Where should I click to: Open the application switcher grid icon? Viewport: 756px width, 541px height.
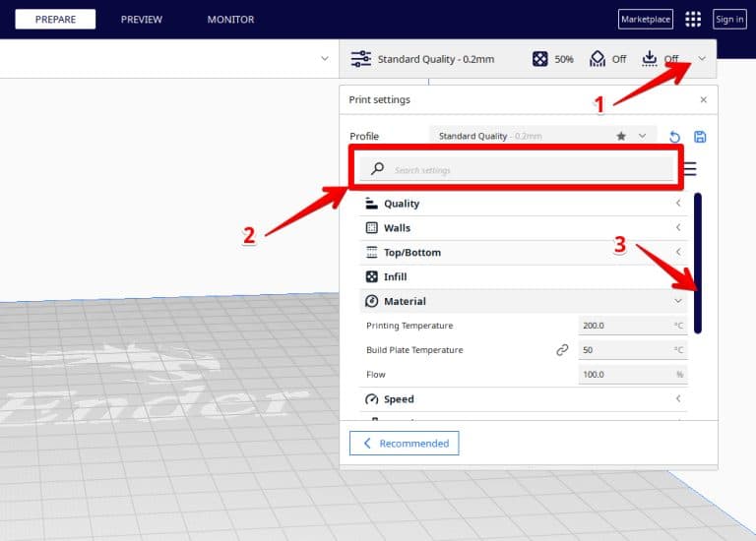pos(693,20)
